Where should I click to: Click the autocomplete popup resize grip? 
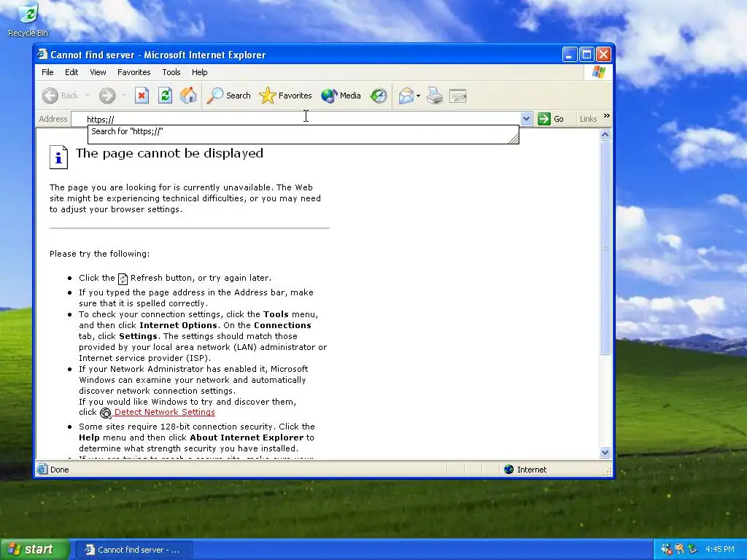click(514, 139)
